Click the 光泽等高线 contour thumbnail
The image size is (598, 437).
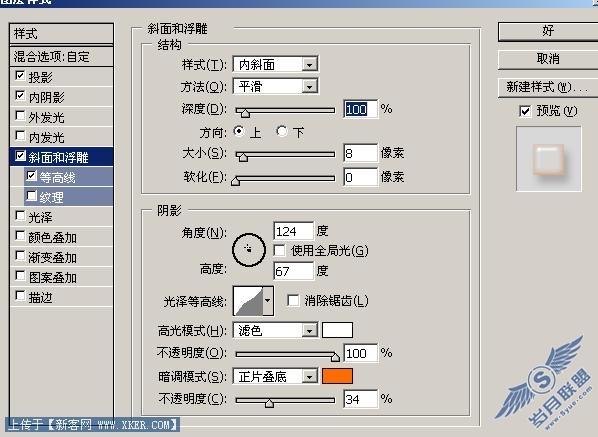click(x=248, y=301)
